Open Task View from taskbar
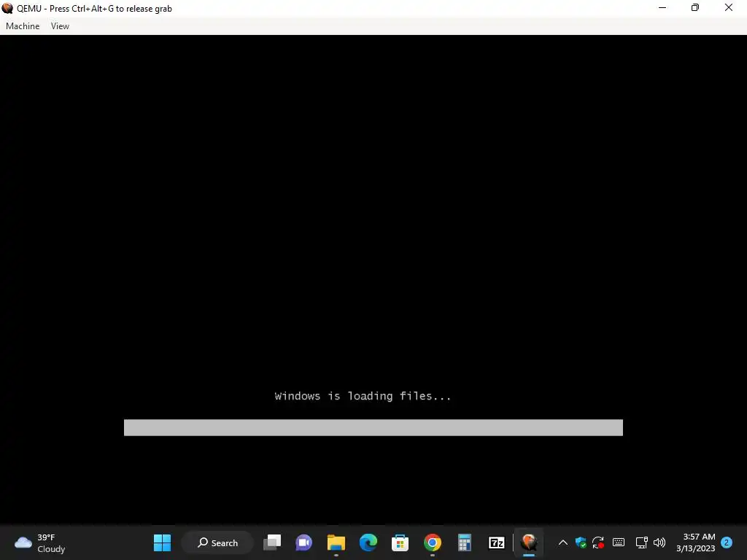The height and width of the screenshot is (560, 747). coord(272,542)
